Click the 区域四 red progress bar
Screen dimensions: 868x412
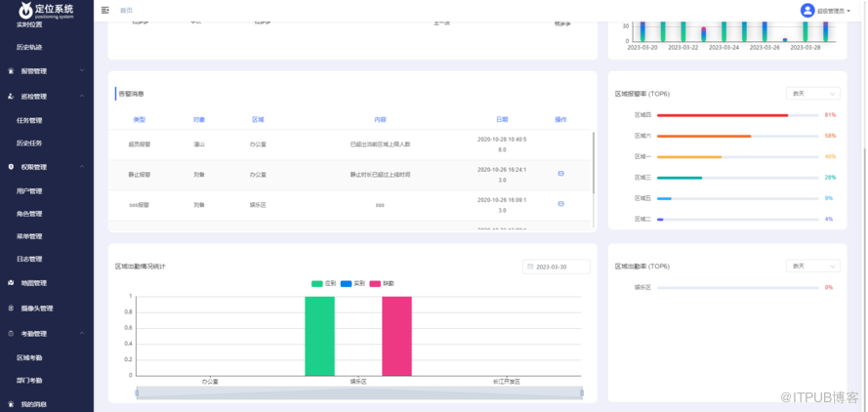723,115
